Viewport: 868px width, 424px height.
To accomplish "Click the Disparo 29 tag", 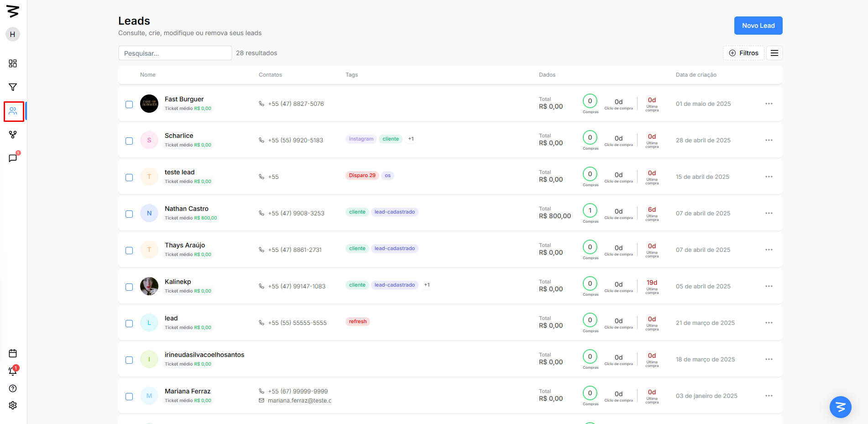I will [362, 175].
